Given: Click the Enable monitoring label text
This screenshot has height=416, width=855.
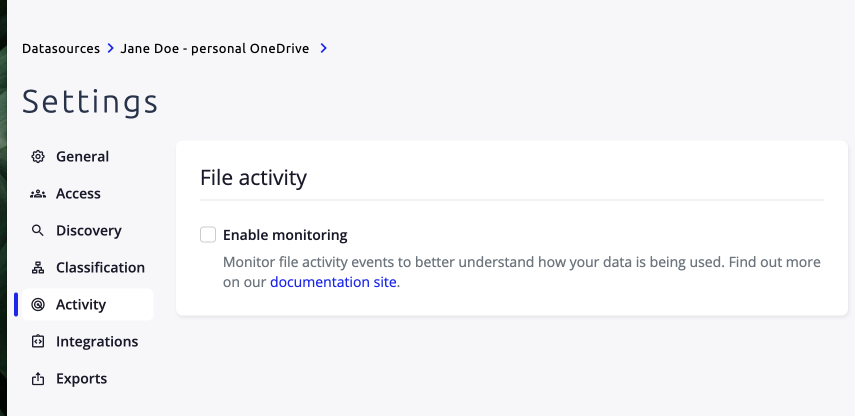Looking at the screenshot, I should 285,235.
